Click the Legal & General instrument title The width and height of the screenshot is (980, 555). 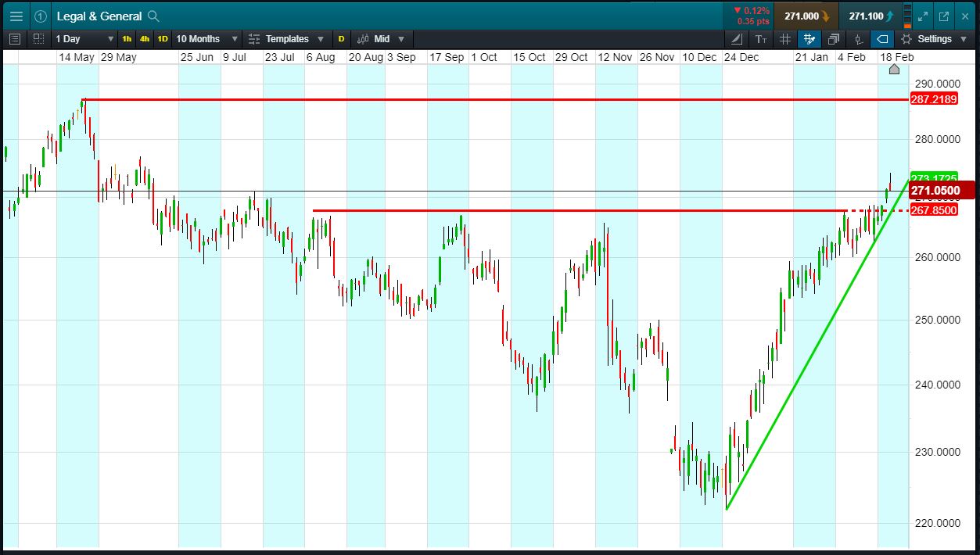click(x=99, y=16)
